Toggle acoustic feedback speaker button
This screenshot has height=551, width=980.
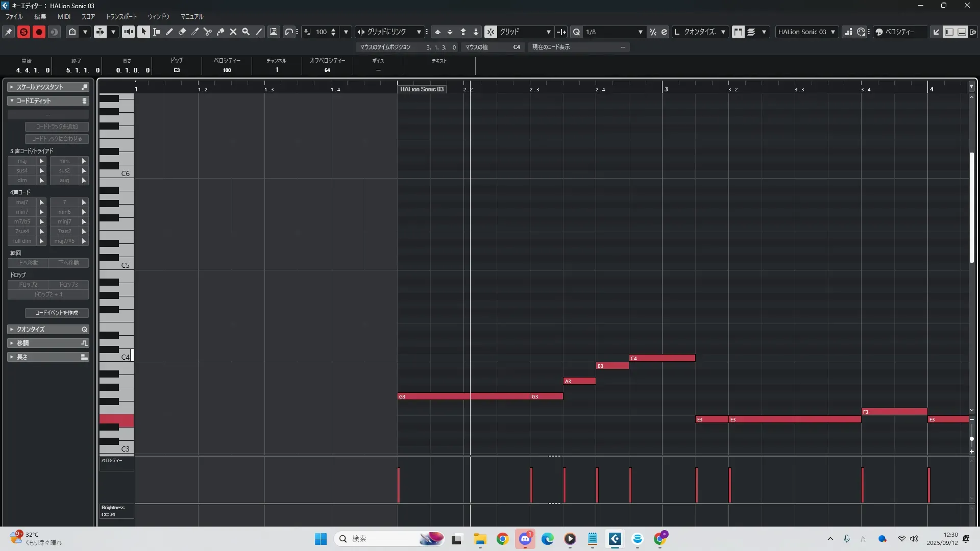pos(128,32)
